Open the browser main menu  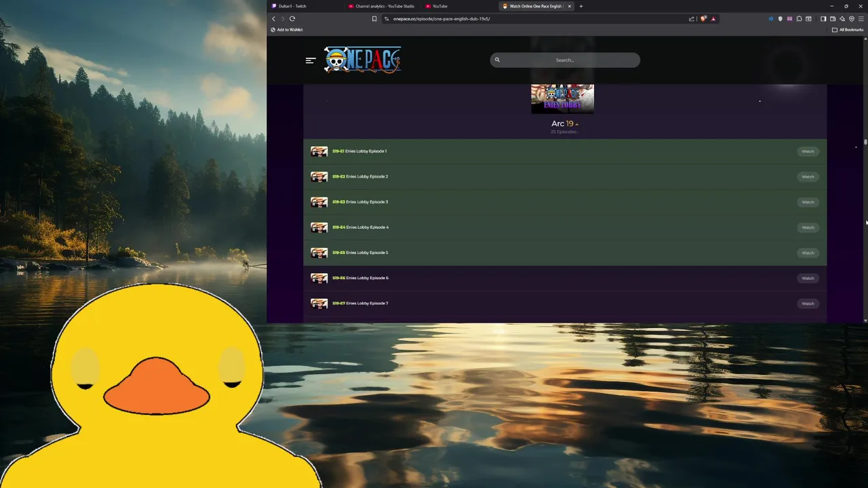tap(861, 19)
